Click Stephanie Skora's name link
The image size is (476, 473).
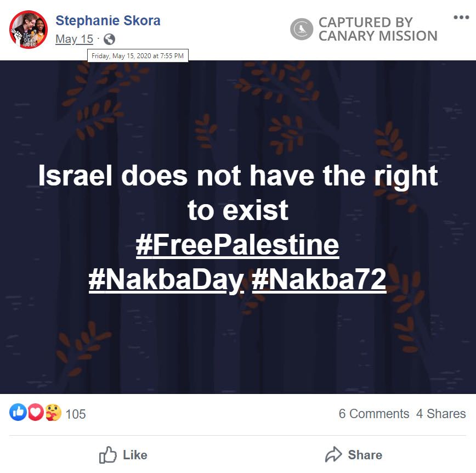tap(107, 20)
